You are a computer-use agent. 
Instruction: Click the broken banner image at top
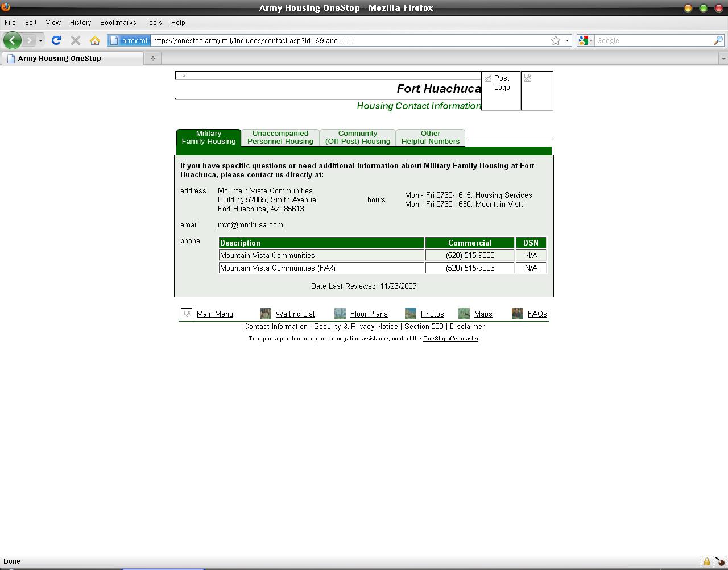(x=328, y=76)
